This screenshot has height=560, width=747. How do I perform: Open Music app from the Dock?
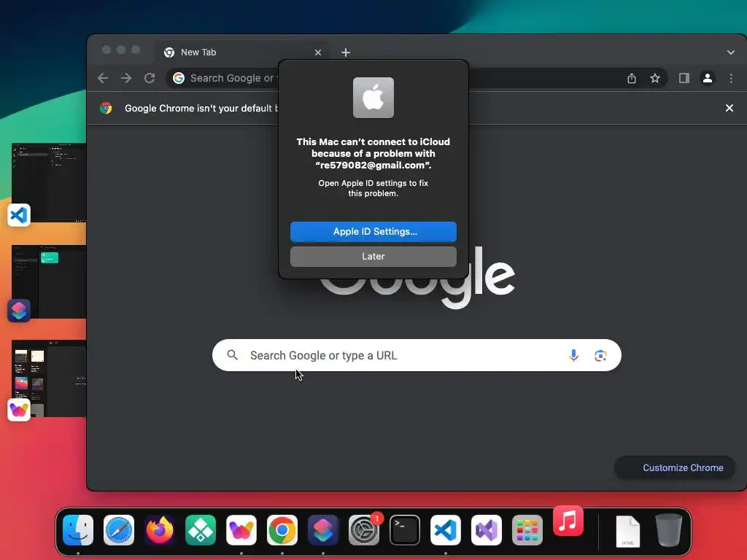pyautogui.click(x=568, y=521)
